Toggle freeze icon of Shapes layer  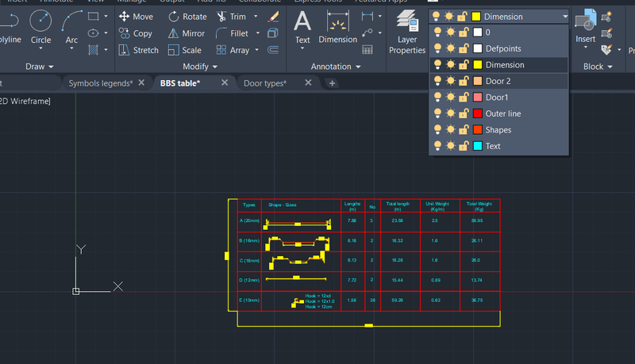coord(450,130)
